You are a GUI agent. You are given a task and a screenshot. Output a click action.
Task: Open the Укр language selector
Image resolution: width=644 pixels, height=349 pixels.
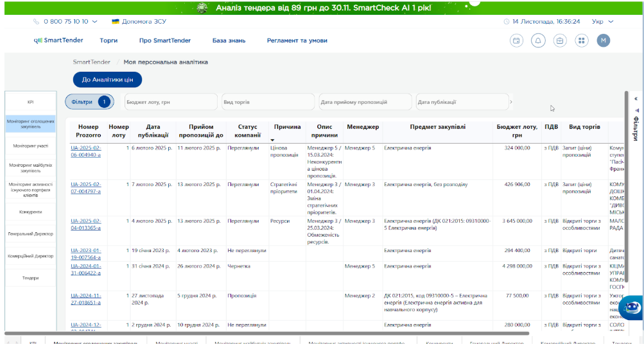pyautogui.click(x=602, y=21)
